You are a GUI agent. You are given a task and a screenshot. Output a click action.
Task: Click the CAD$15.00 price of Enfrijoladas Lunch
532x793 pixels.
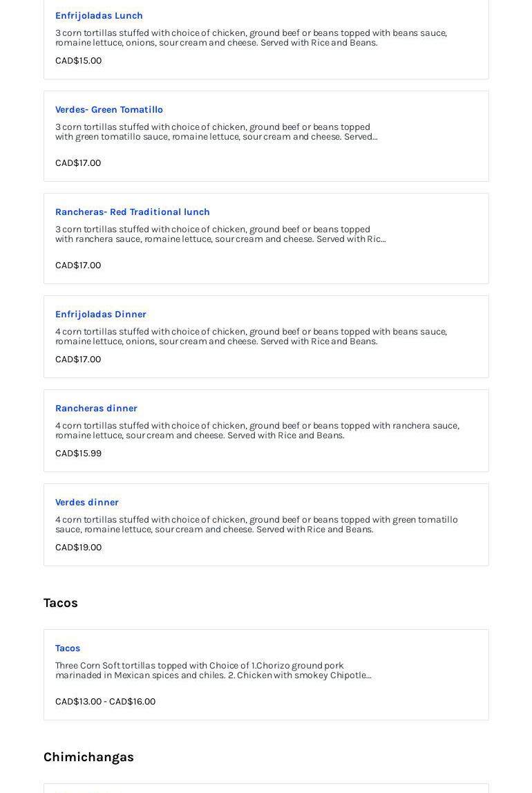(x=78, y=60)
